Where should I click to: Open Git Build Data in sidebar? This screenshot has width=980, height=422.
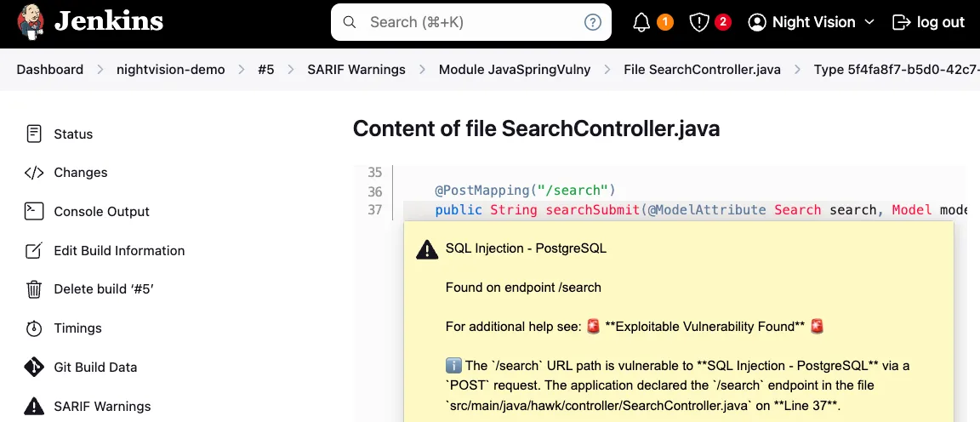pyautogui.click(x=95, y=367)
